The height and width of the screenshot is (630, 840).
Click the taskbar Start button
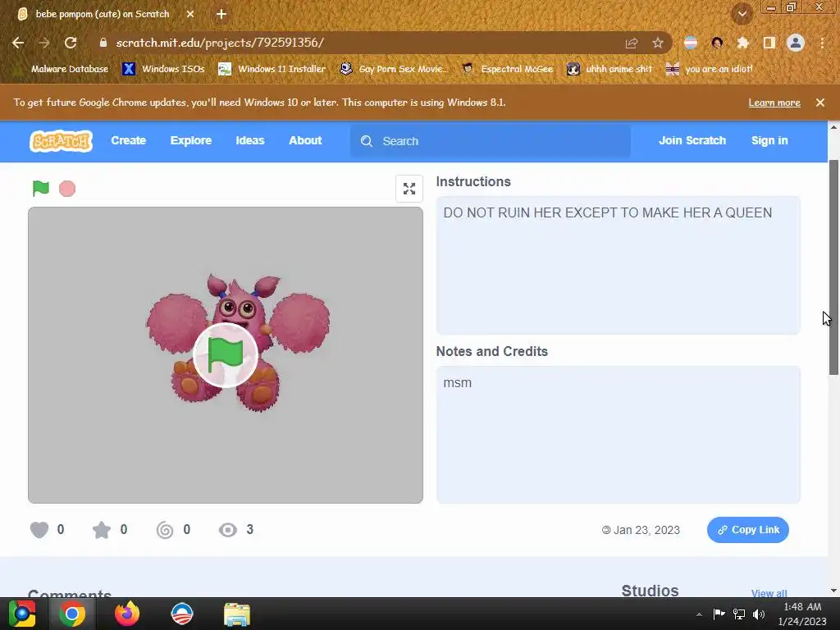[22, 614]
